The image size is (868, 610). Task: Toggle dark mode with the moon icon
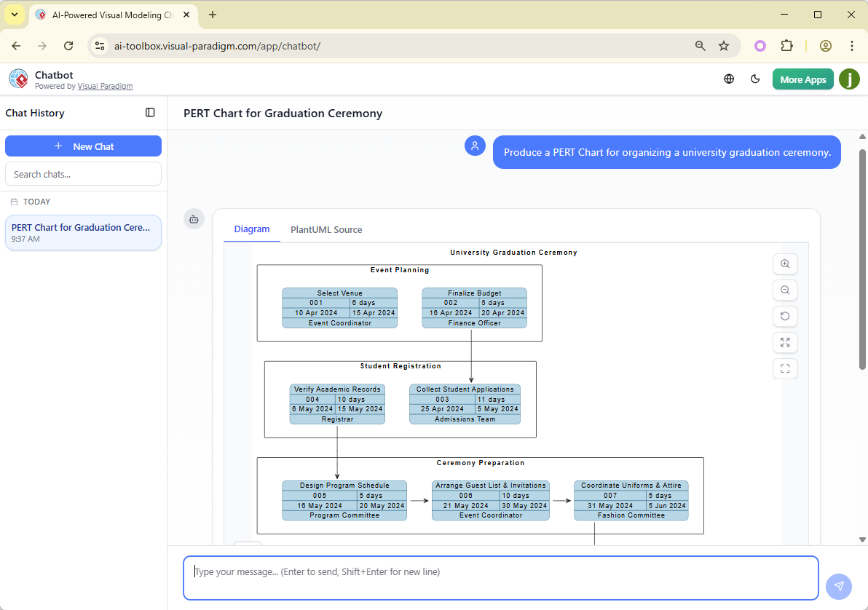755,79
